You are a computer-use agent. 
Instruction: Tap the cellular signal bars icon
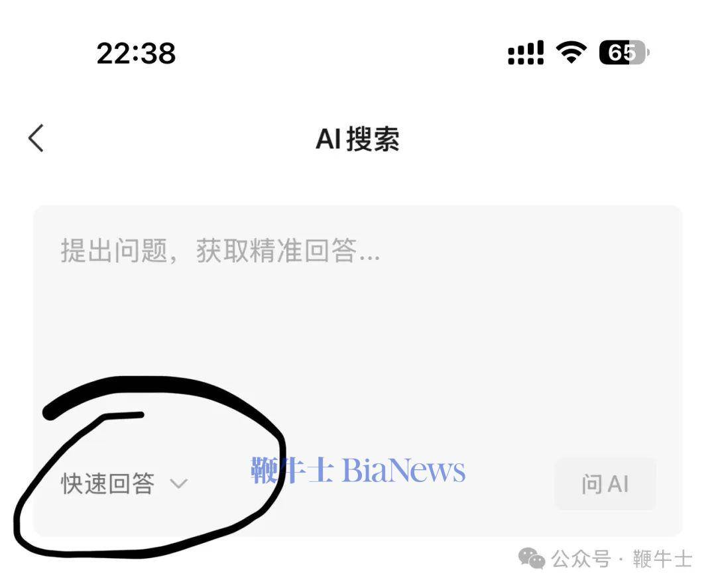(526, 53)
